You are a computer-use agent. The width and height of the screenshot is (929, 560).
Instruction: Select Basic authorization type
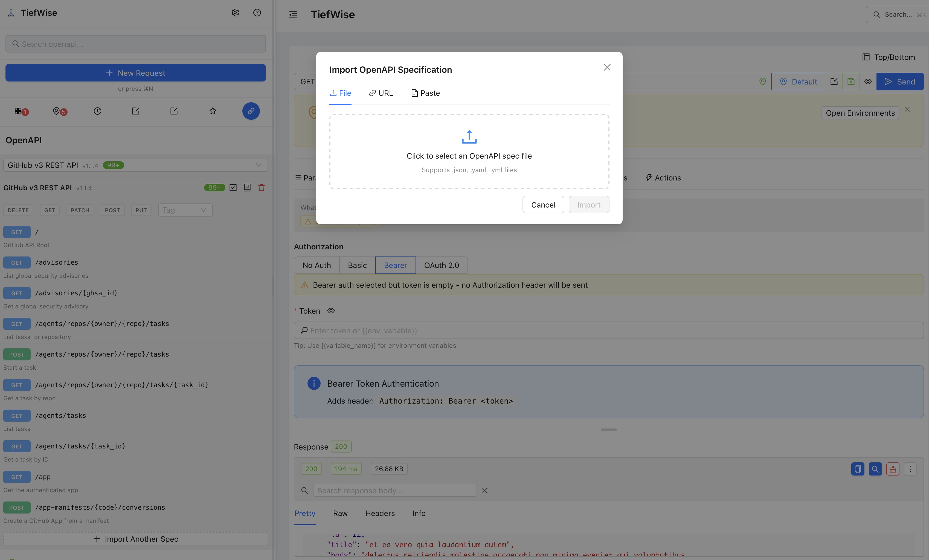click(x=357, y=265)
